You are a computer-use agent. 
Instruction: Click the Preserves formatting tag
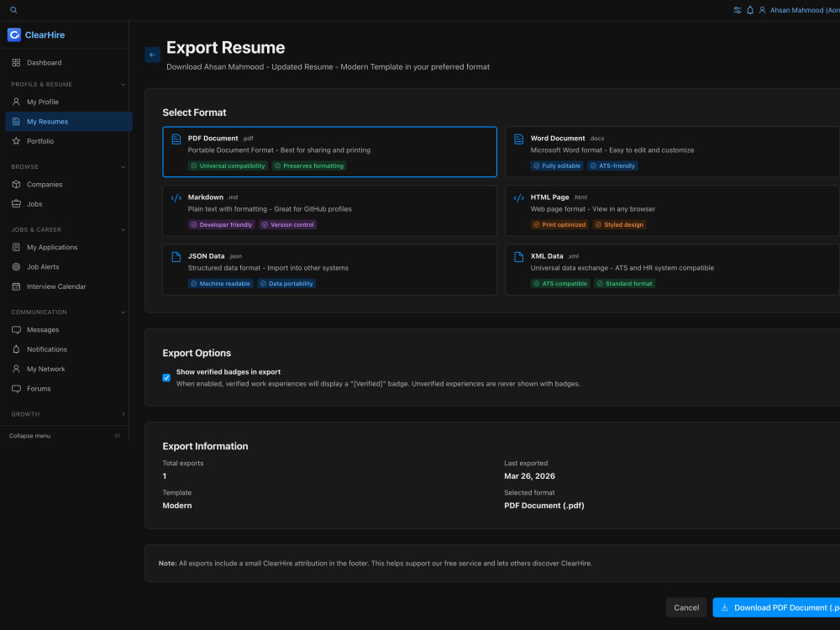[x=309, y=166]
